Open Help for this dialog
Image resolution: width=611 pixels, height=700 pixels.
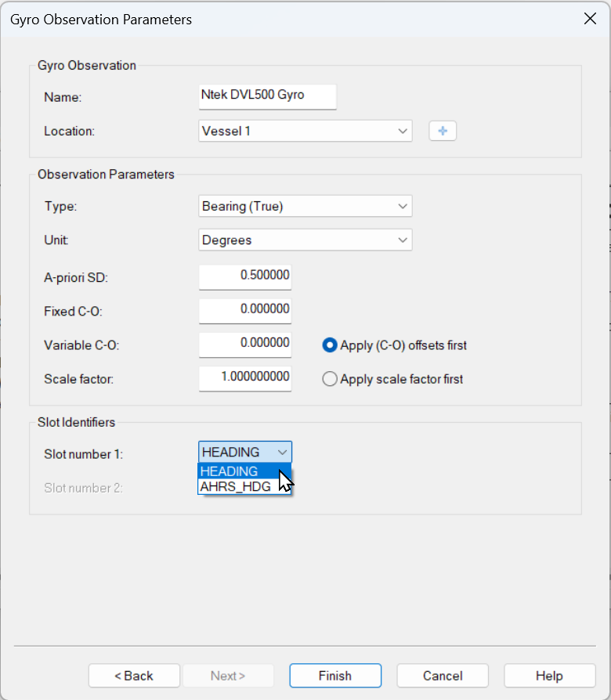coord(550,676)
